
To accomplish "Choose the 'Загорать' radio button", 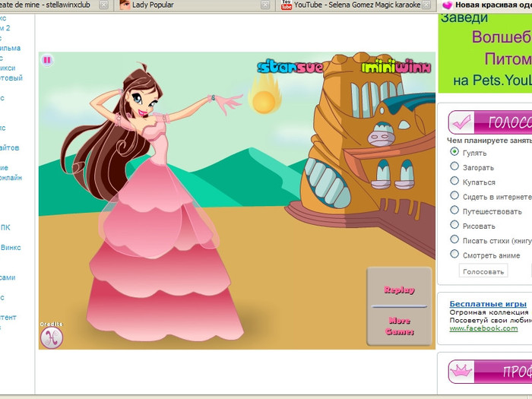I will [x=454, y=166].
